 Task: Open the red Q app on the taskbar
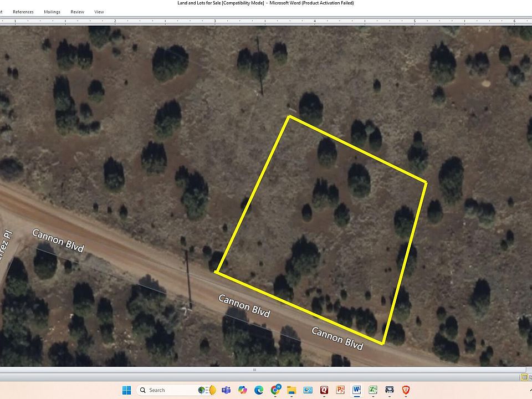coord(324,390)
